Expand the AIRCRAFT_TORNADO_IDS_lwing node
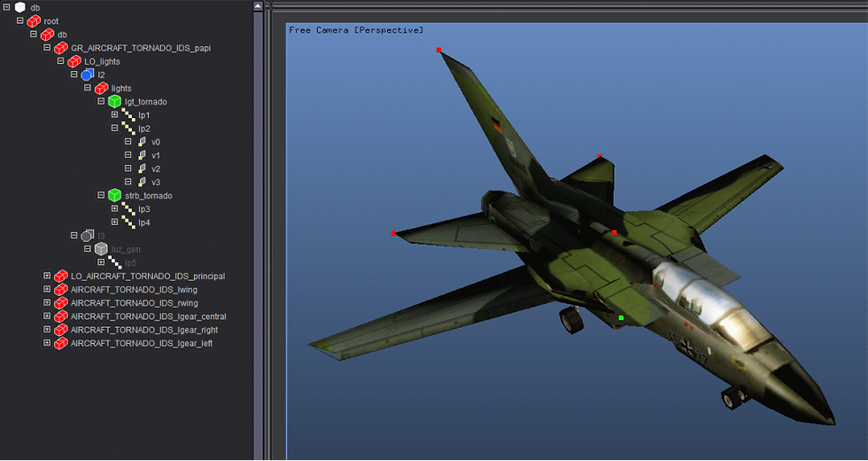The image size is (868, 461). pos(47,289)
